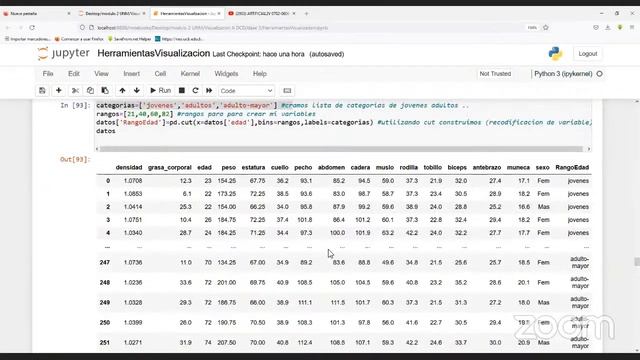Open the Edit menu
The width and height of the screenshot is (640, 360).
pyautogui.click(x=74, y=74)
